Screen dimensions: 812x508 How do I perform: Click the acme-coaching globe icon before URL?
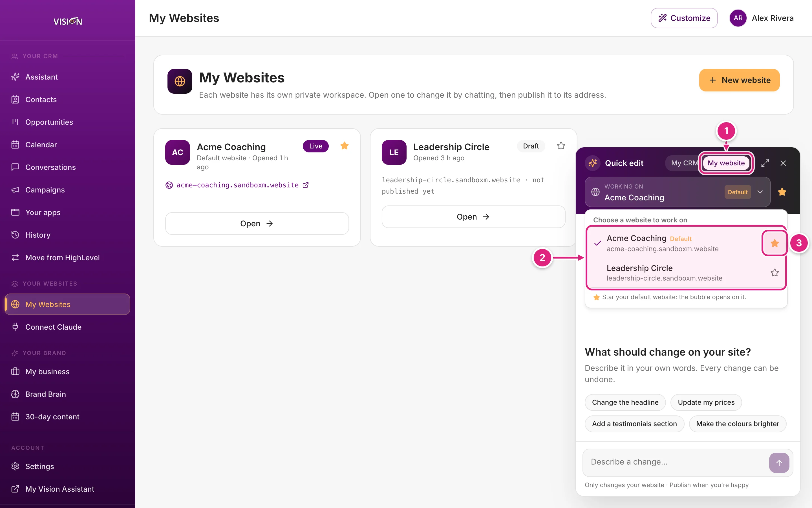(169, 185)
